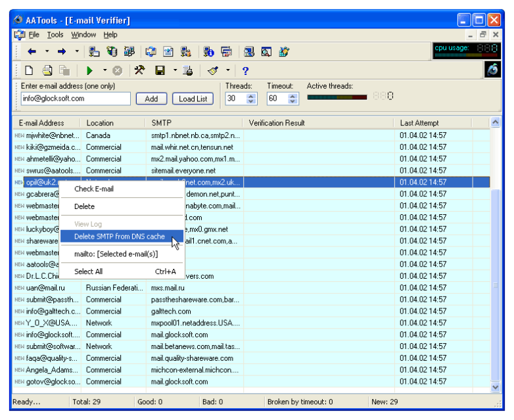Open help via the blue question mark
The image size is (514, 420).
click(246, 70)
